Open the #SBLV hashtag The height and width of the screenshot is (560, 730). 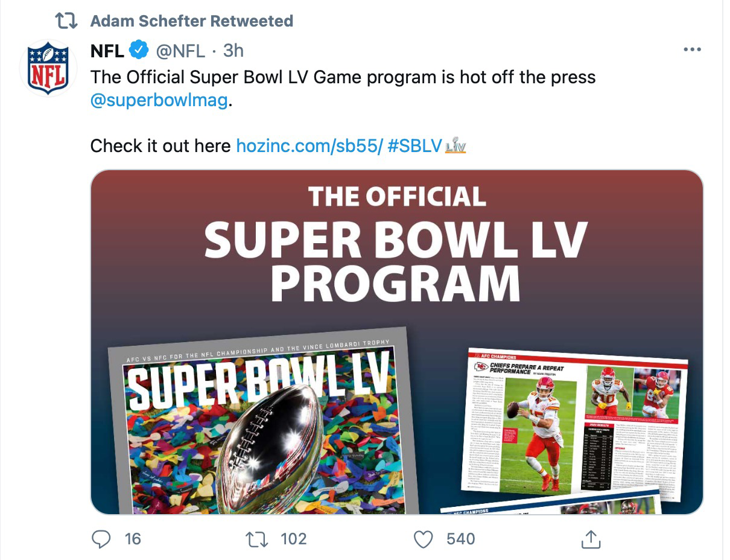414,146
